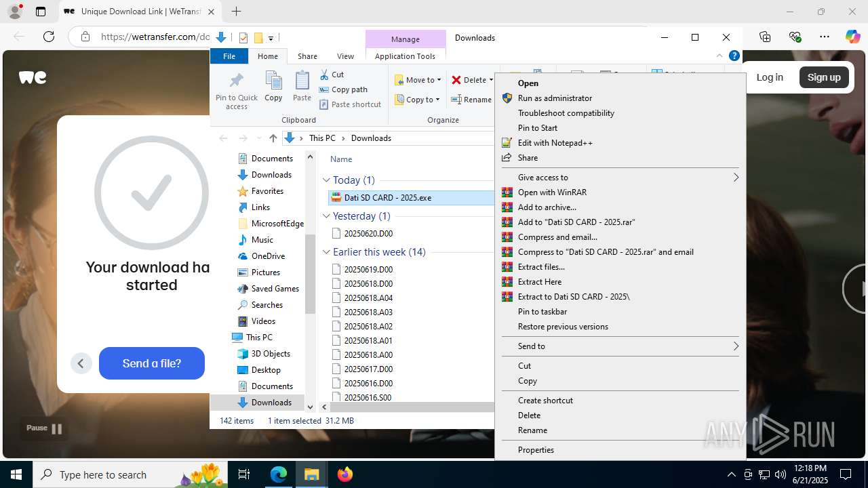This screenshot has height=488, width=868.
Task: Click the WeTransfer back arrow button
Action: click(81, 363)
